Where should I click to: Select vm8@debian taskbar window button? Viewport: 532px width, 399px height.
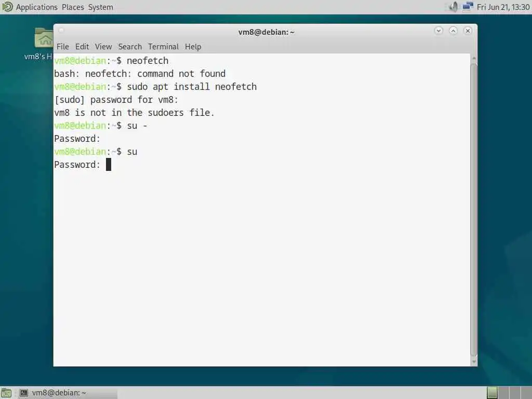click(67, 393)
